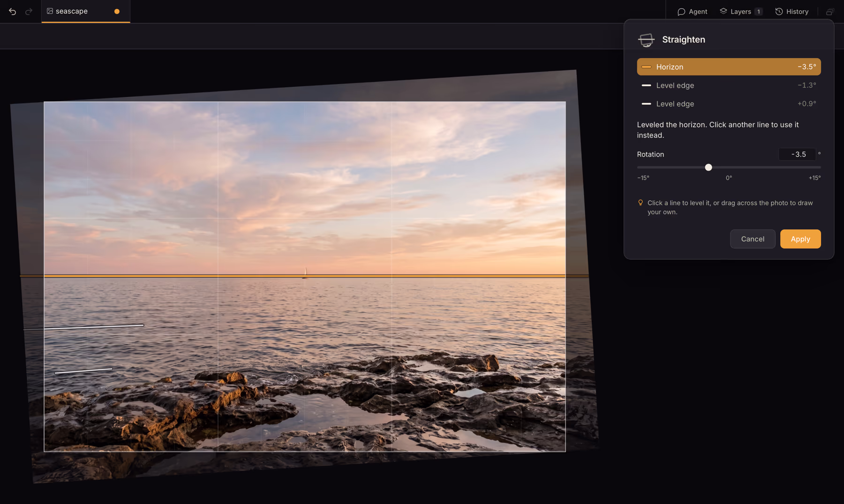Click the Straighten tool icon in panel header
The height and width of the screenshot is (504, 844).
[646, 40]
